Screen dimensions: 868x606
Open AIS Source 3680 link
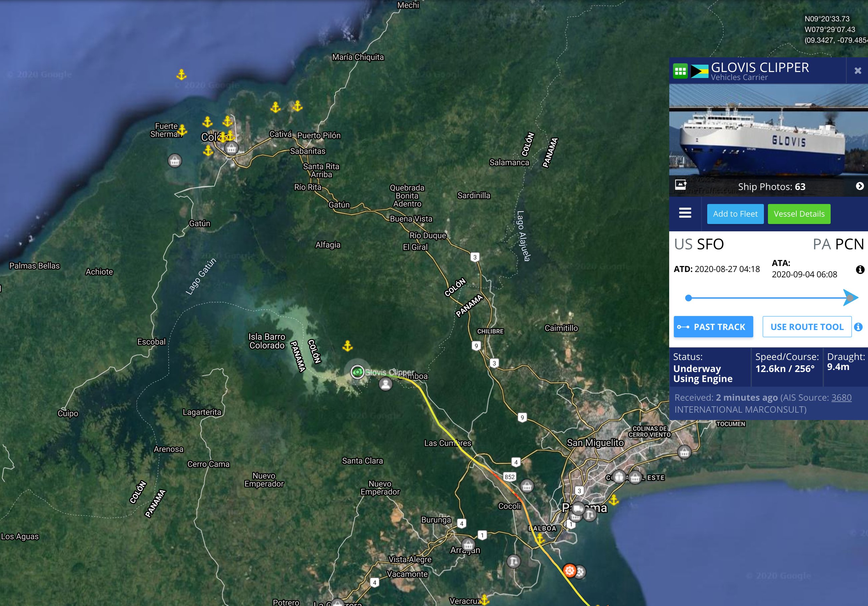(841, 397)
